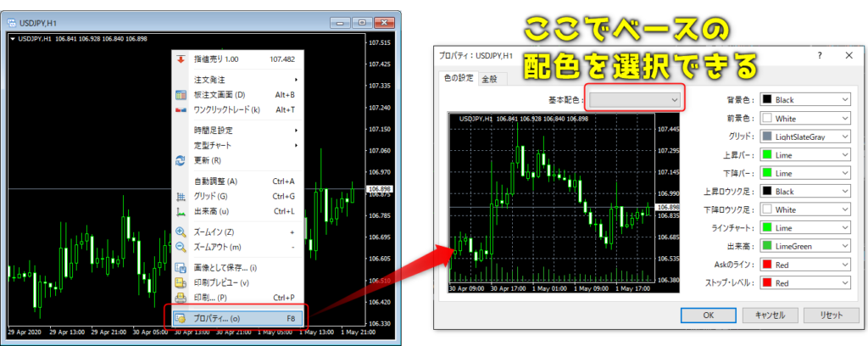Open the 注文発注 submenu

[238, 80]
